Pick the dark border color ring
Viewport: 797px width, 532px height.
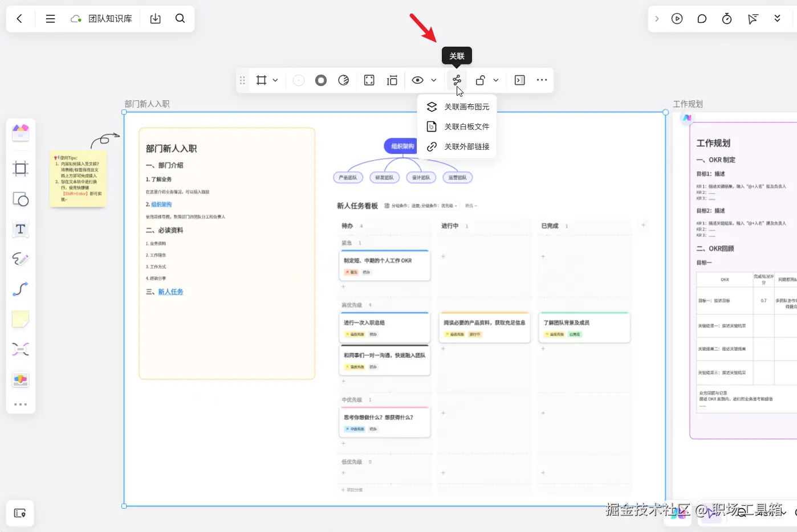pyautogui.click(x=321, y=80)
